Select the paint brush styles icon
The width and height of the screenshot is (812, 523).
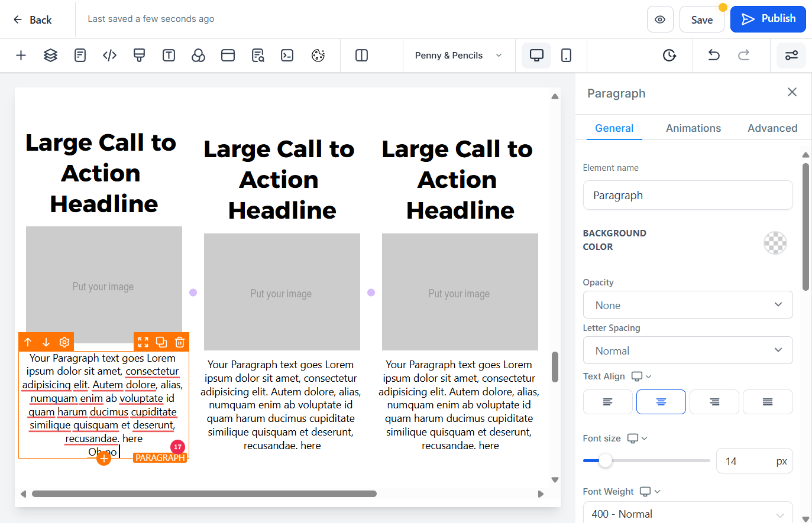click(x=140, y=56)
